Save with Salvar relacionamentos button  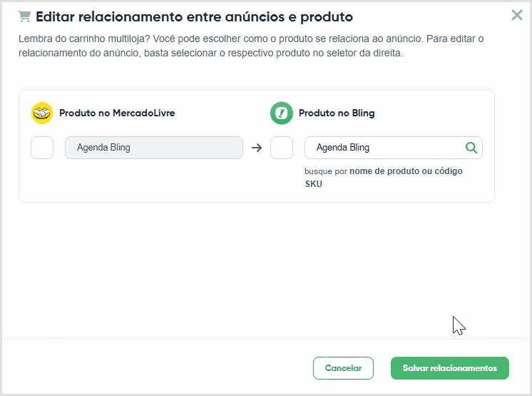click(x=450, y=368)
